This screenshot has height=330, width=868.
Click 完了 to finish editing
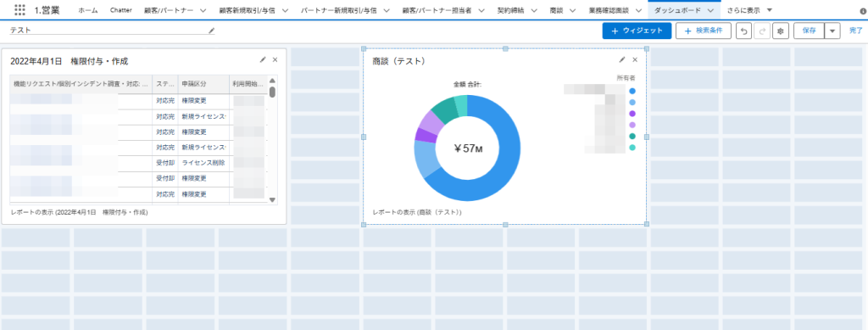856,31
